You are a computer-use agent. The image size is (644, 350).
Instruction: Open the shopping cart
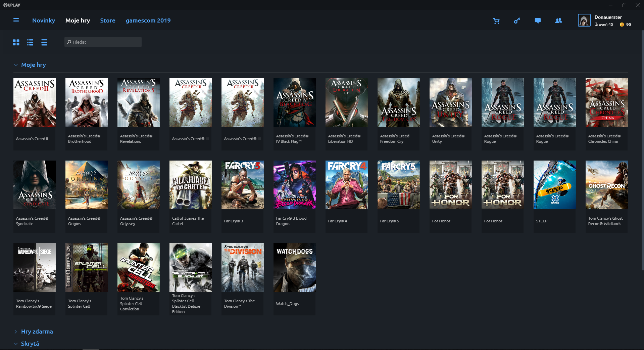[496, 21]
